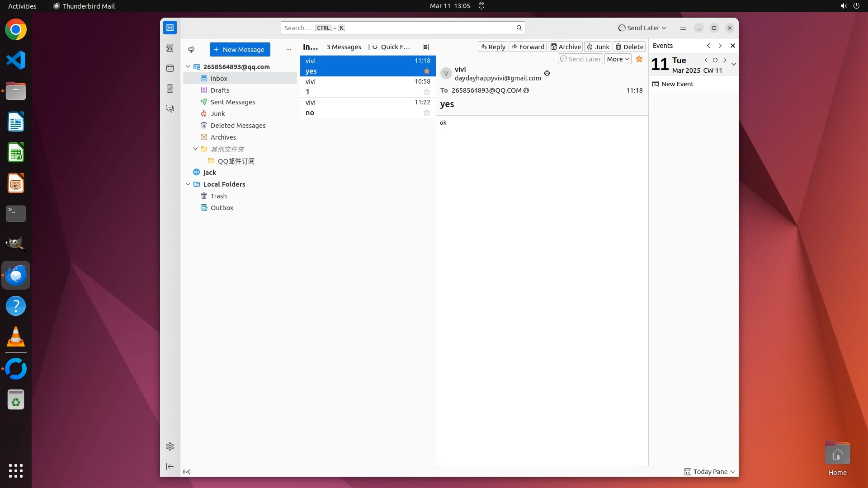Open the Thunderbird hamburger app menu
Viewport: 868px width, 488px height.
(x=683, y=28)
